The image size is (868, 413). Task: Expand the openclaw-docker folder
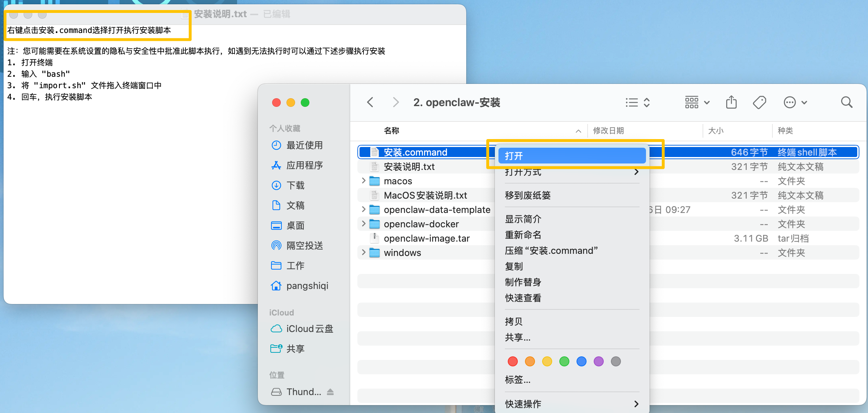[x=363, y=224]
